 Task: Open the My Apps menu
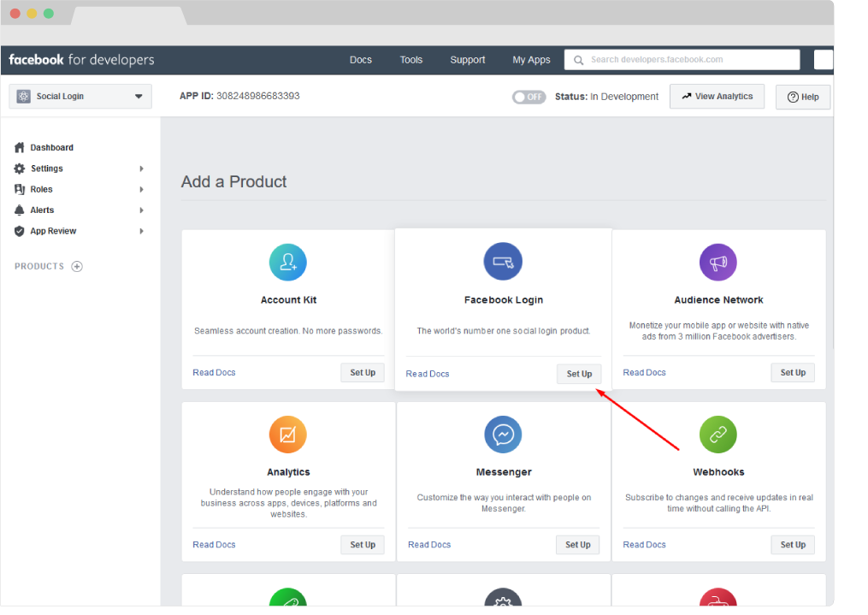pos(531,60)
